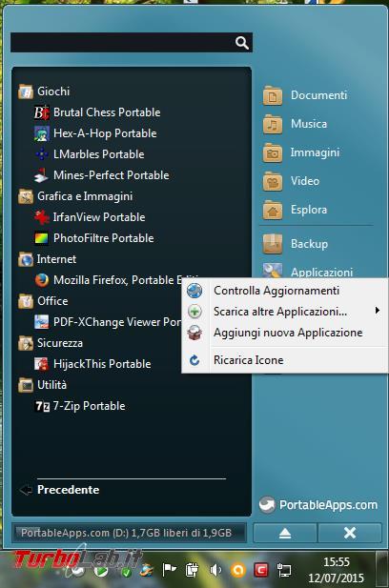Click the power plug tray icon

point(192,571)
